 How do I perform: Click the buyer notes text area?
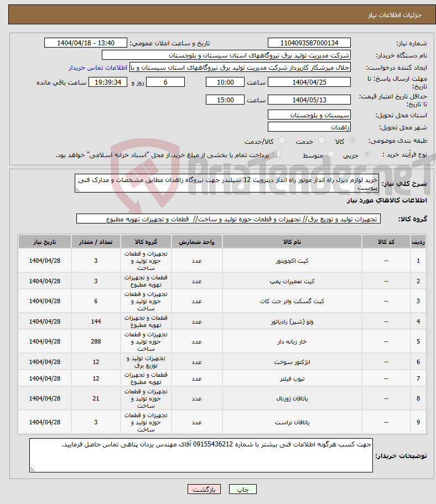[201, 455]
